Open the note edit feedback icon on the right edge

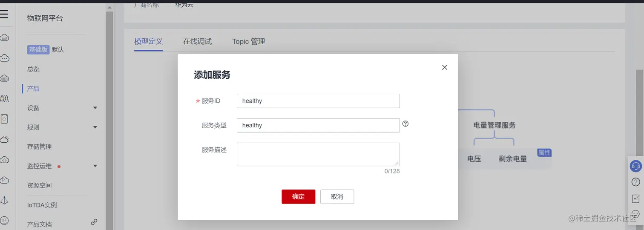click(636, 198)
